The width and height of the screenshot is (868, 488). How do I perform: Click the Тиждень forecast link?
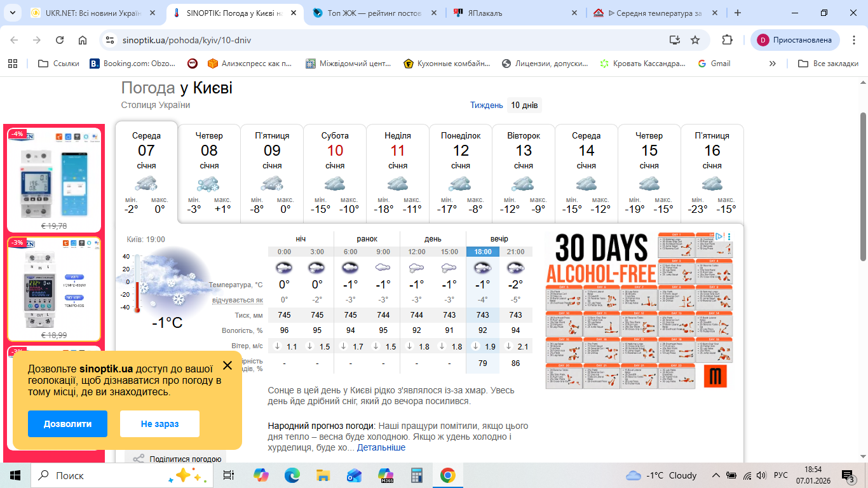pyautogui.click(x=487, y=105)
